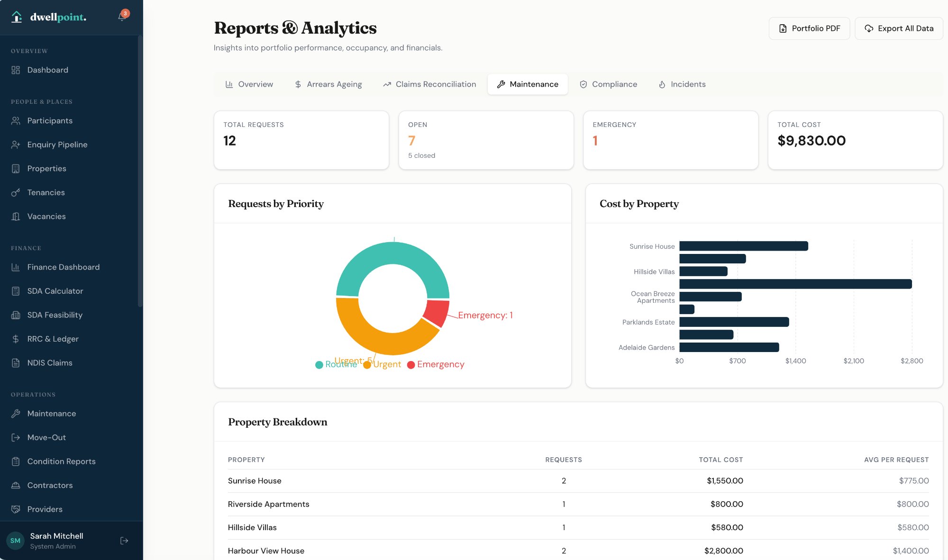Click the NDIS Claims document icon
The width and height of the screenshot is (948, 560).
(x=16, y=363)
